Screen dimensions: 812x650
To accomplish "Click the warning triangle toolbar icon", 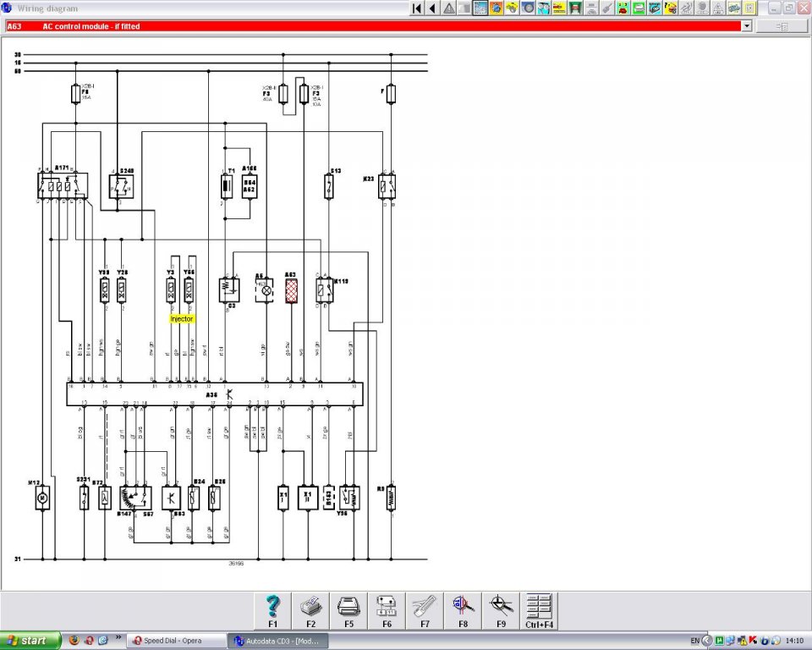I will click(448, 8).
